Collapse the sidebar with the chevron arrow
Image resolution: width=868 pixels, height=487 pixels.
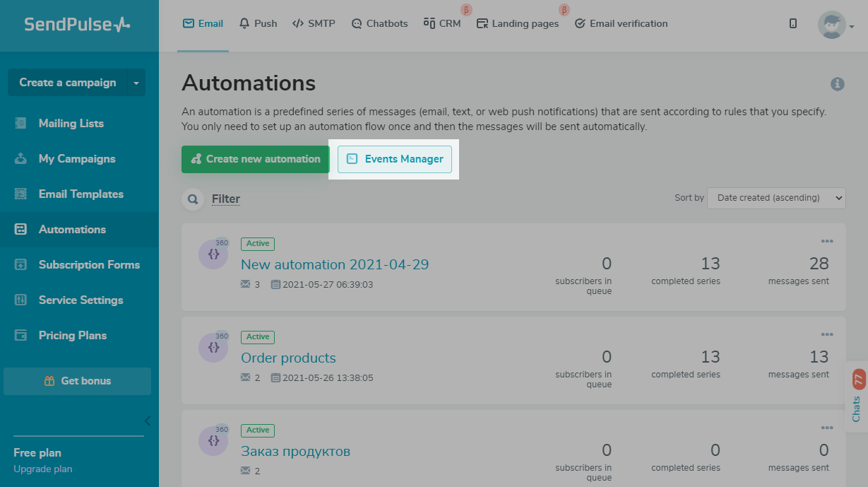147,421
